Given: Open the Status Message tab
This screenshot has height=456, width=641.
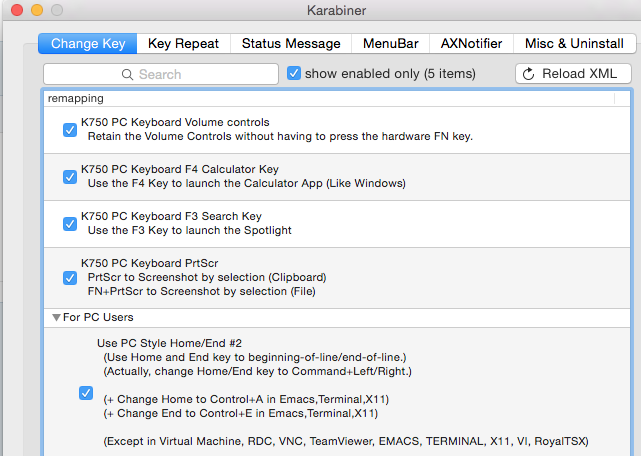Looking at the screenshot, I should pos(291,43).
